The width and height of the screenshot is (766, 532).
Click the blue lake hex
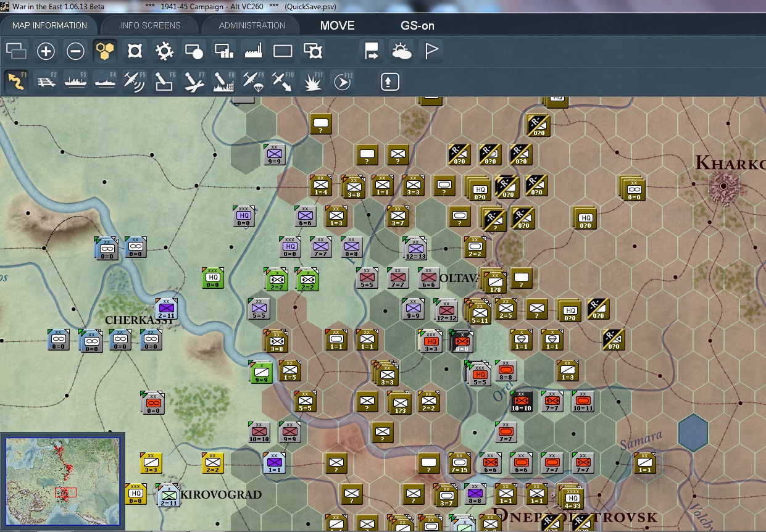693,432
